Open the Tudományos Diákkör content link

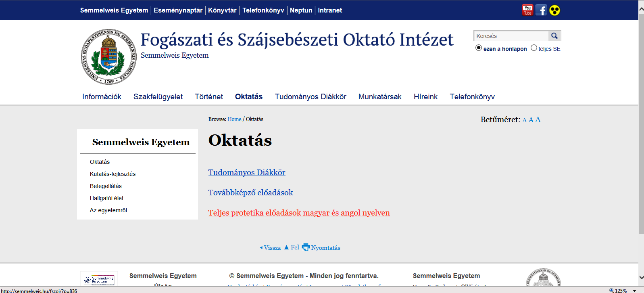coord(247,172)
